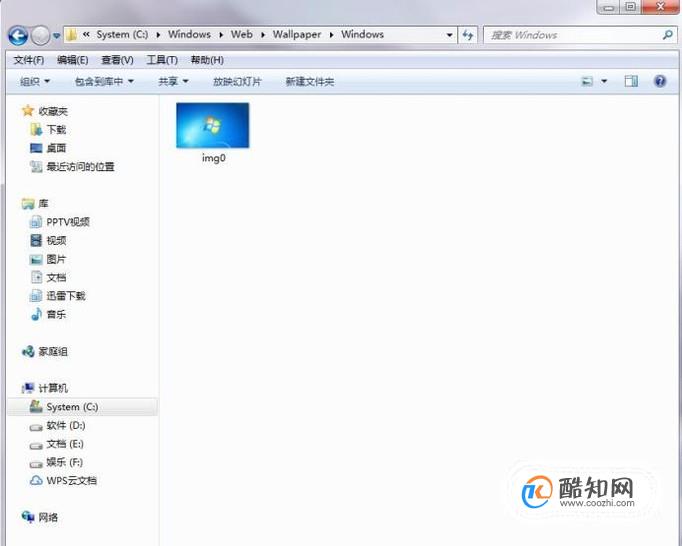Open the 包含到库中 dropdown
The image size is (682, 546).
[104, 81]
